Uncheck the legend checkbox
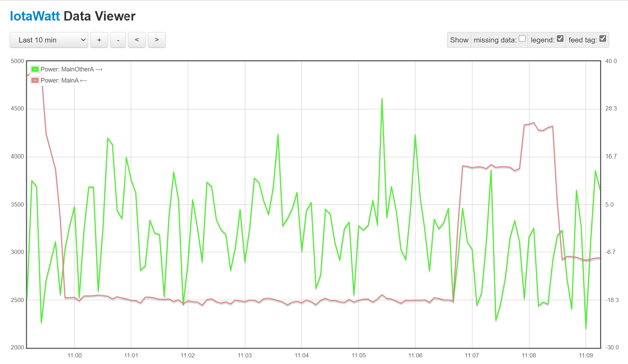Screen dimensions: 628x364 point(560,39)
